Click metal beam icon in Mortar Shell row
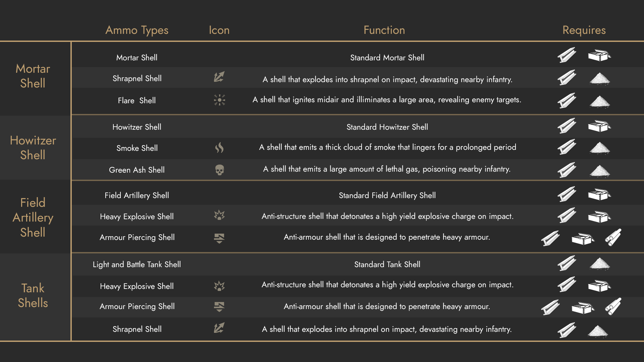The image size is (644, 362). pyautogui.click(x=567, y=55)
